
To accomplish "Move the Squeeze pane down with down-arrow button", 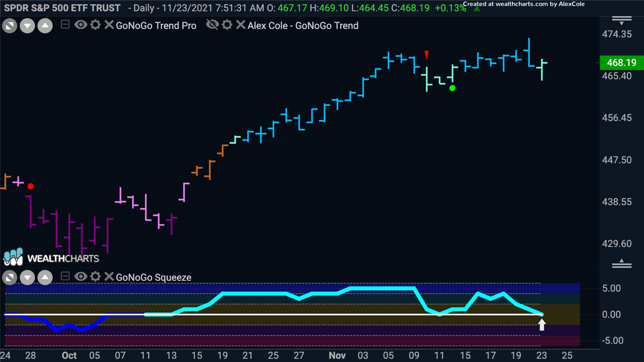I will pos(27,278).
